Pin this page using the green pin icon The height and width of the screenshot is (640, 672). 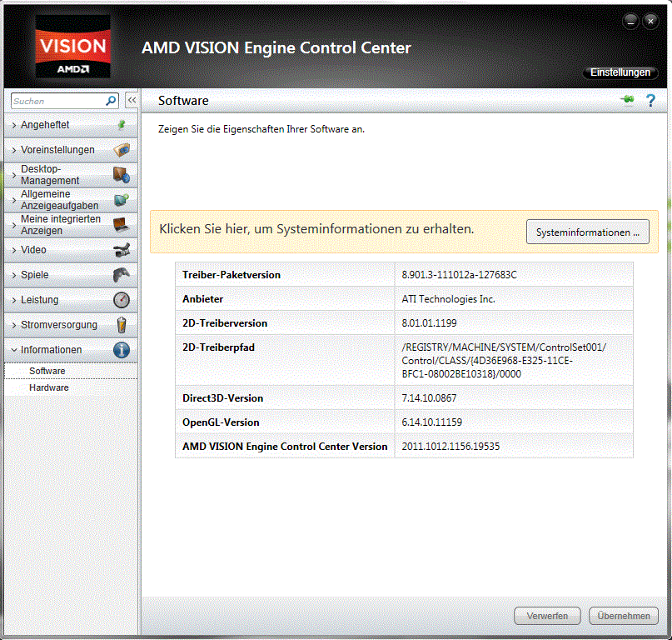coord(627,100)
